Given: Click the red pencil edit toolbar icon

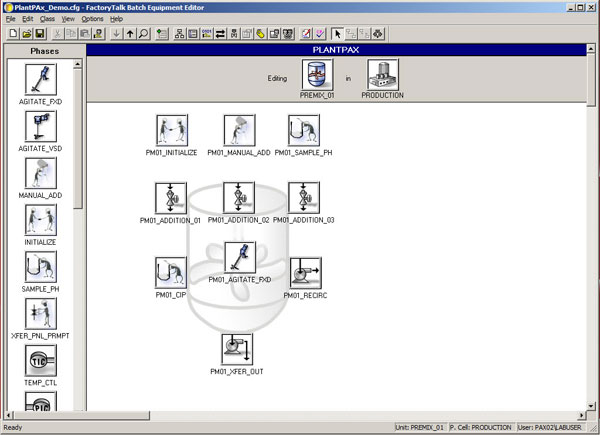Looking at the screenshot, I should point(306,34).
